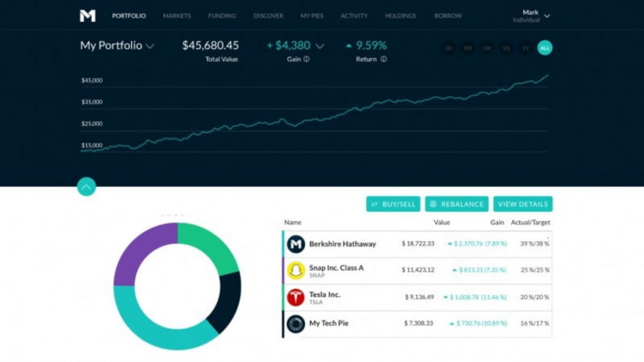
Task: Click the $45,680.45 total value figure
Action: pyautogui.click(x=210, y=45)
